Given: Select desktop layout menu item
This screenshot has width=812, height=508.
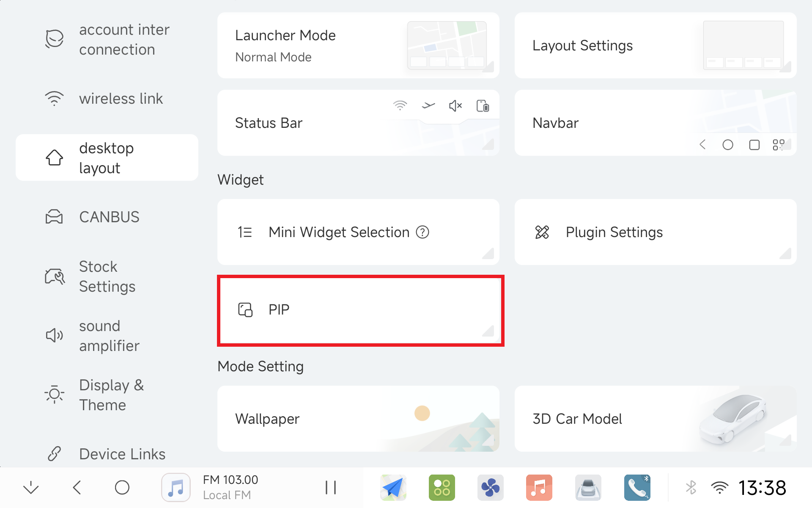Looking at the screenshot, I should click(107, 158).
